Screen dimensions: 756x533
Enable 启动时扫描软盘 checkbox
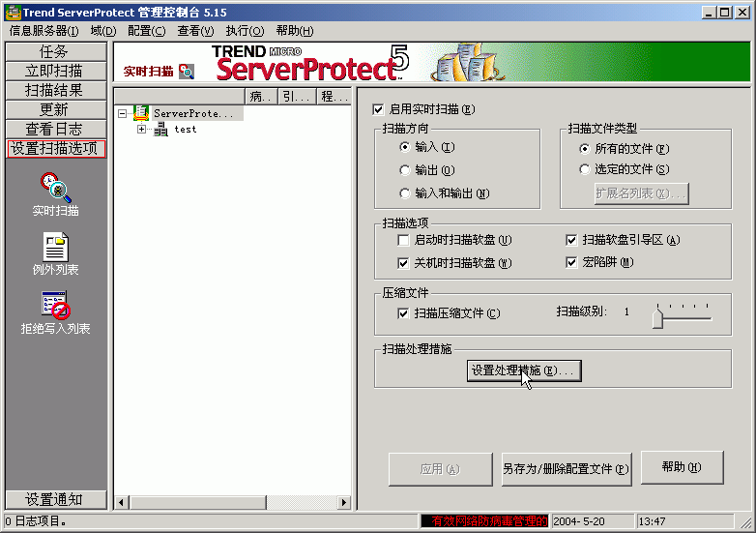404,240
